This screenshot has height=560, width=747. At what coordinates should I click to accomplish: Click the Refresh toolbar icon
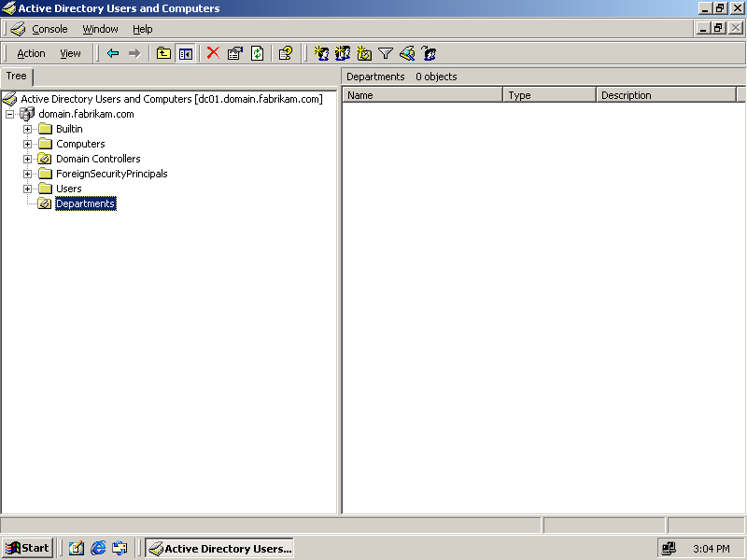coord(257,53)
